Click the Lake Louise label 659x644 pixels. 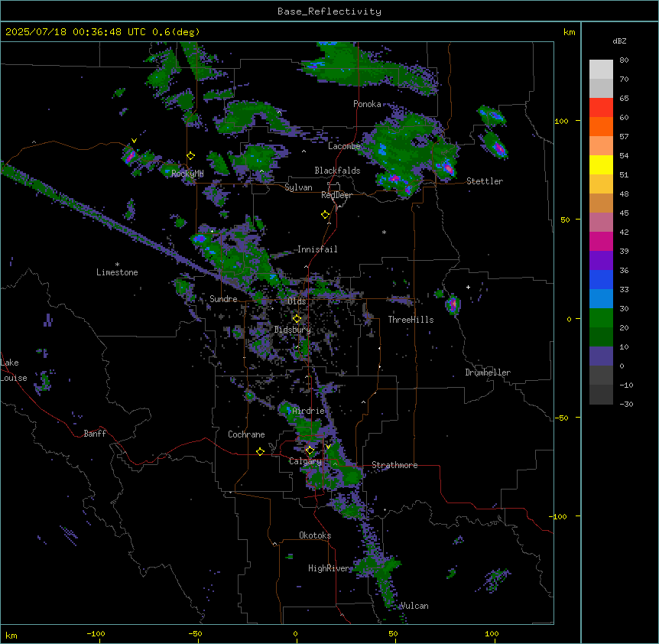click(14, 370)
